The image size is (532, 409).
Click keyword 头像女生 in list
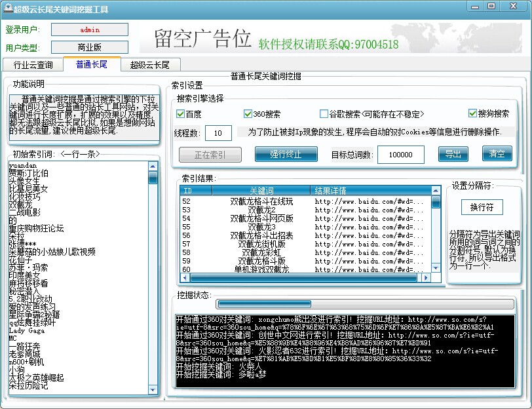coord(24,182)
